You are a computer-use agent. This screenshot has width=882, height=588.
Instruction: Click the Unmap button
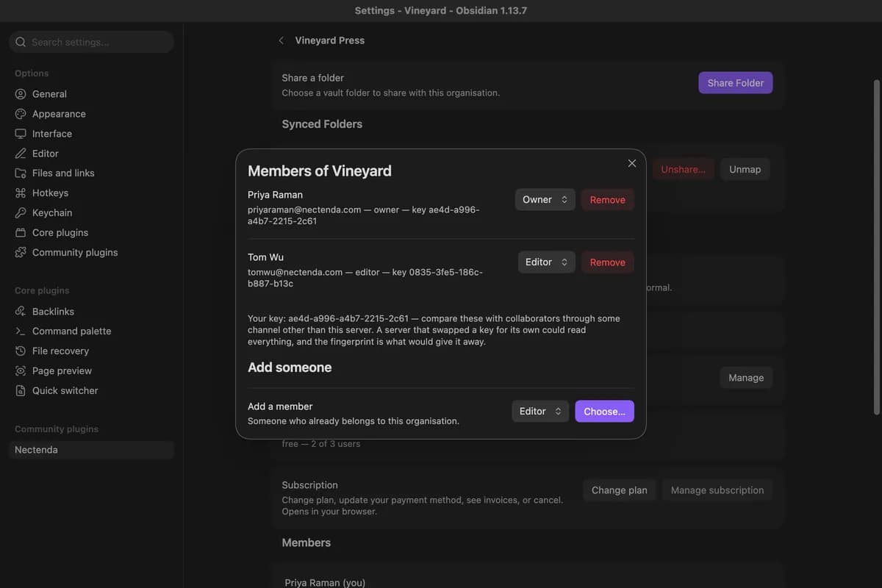(745, 169)
